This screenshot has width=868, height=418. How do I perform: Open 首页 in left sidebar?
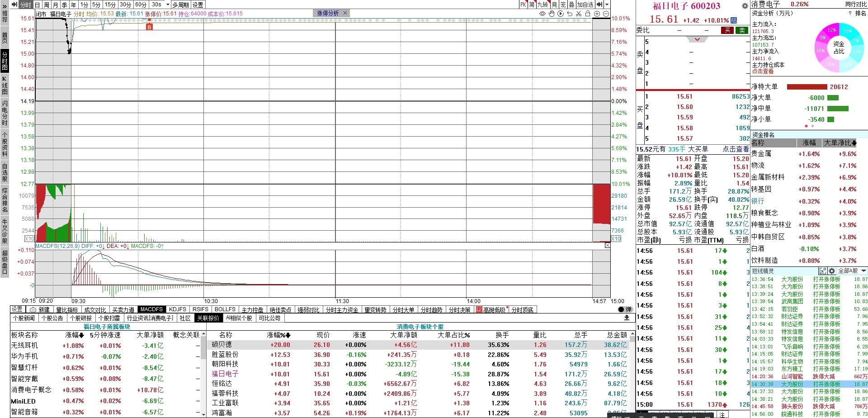(5, 38)
